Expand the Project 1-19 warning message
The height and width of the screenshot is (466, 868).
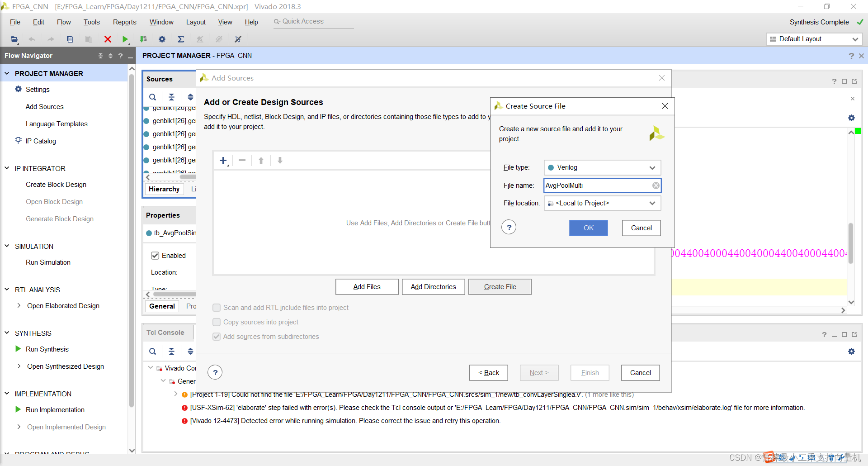175,394
